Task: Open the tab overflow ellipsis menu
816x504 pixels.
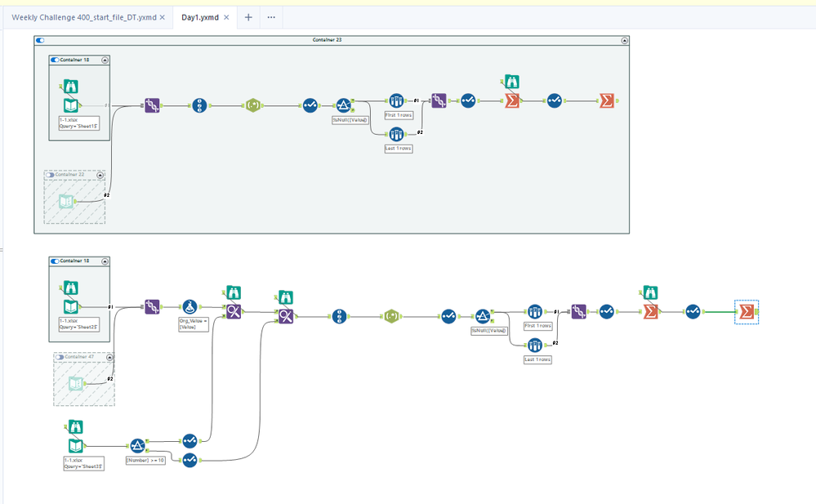Action: 271,17
